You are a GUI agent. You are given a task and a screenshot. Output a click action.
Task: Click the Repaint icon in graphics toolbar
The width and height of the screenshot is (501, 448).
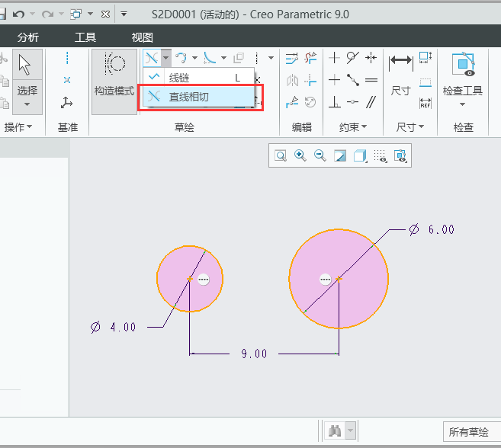340,155
